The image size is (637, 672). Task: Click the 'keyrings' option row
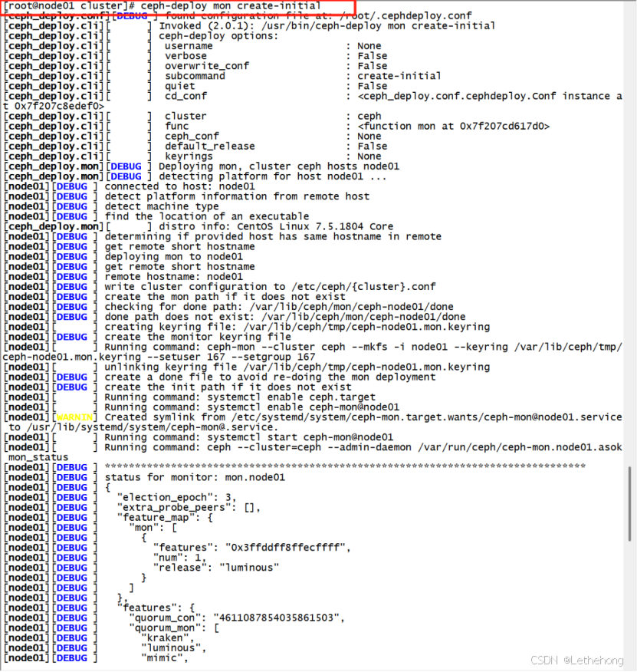point(192,156)
